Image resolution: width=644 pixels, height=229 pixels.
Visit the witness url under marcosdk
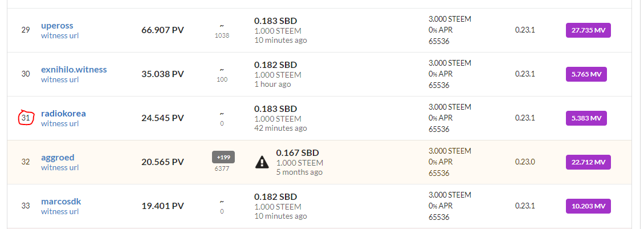(x=59, y=211)
